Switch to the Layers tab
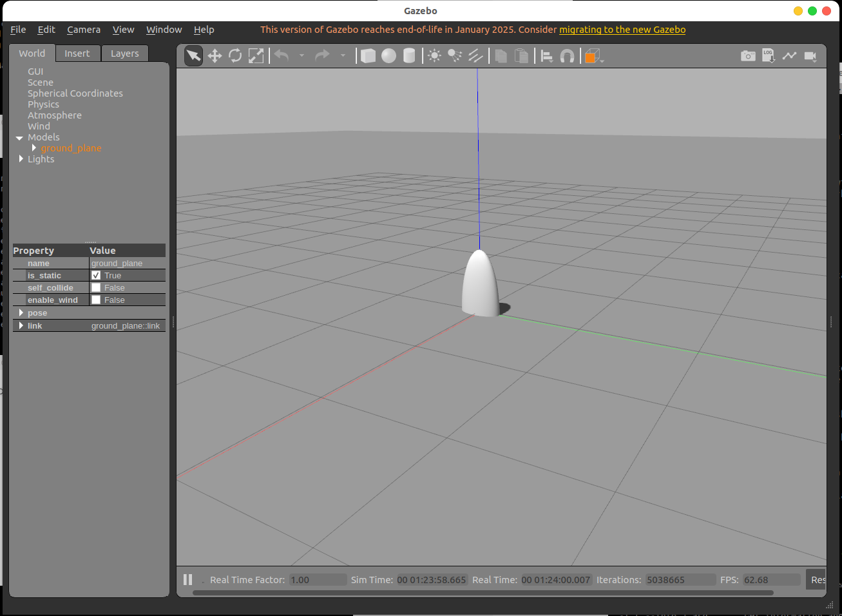 point(125,53)
